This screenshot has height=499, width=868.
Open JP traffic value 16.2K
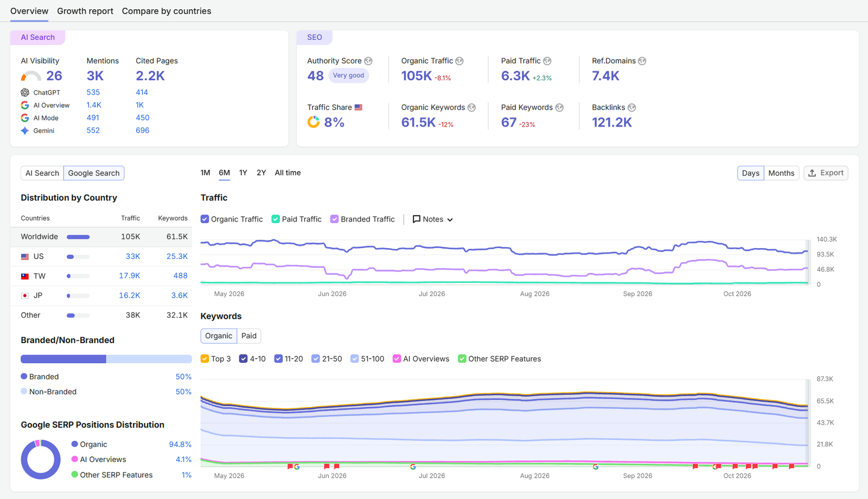(x=130, y=295)
